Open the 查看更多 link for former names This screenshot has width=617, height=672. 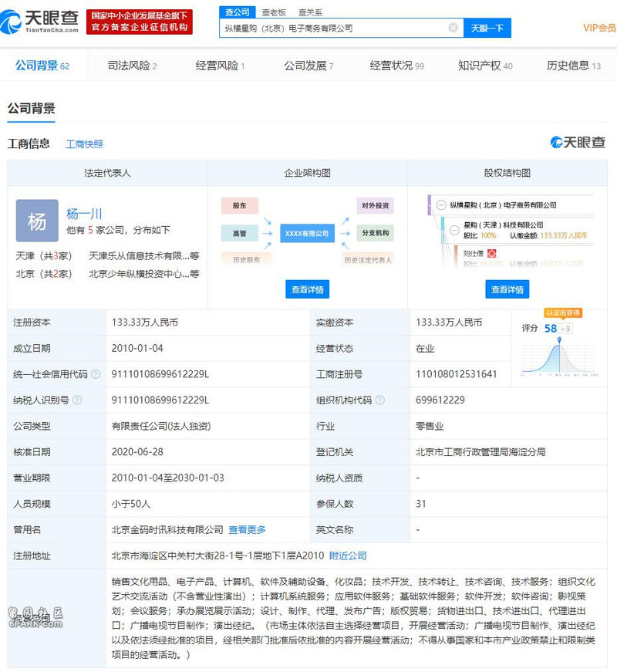pos(247,530)
